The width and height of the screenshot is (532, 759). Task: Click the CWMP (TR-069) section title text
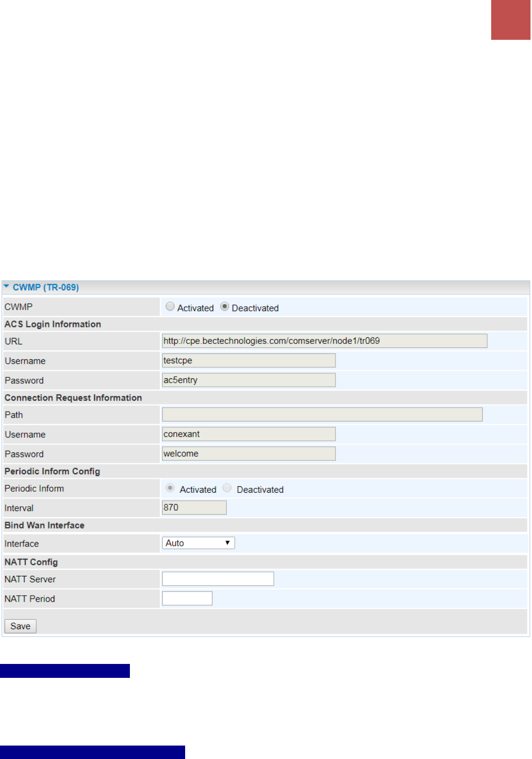46,287
